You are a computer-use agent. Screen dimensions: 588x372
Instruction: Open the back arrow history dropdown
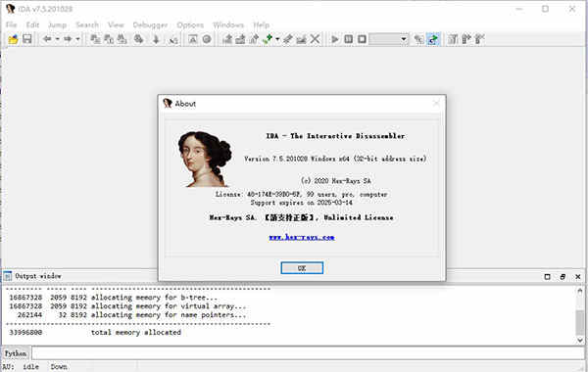tap(58, 39)
